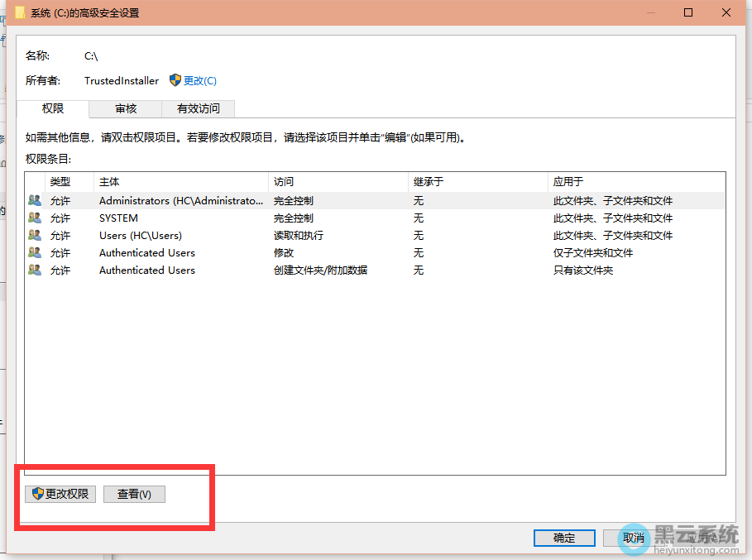
Task: Click the group icon in the 创建文件夹/附加数据 row
Action: point(35,270)
